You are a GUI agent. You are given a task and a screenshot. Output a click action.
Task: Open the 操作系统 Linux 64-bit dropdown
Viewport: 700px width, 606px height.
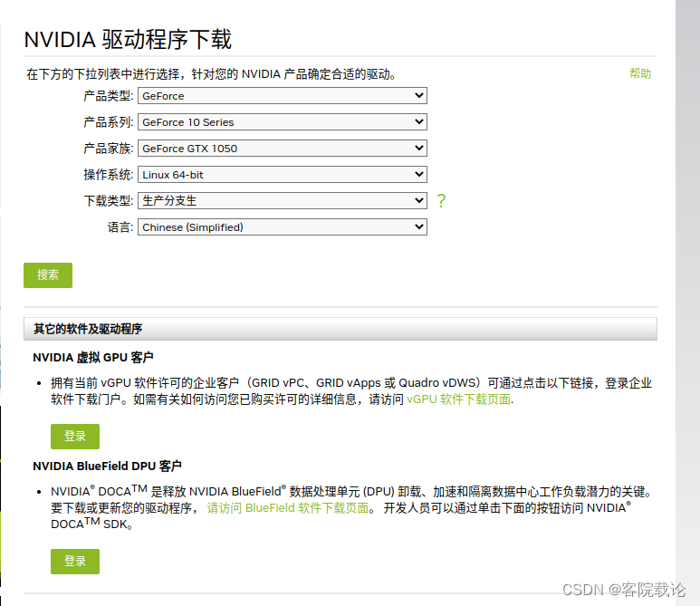(x=283, y=175)
